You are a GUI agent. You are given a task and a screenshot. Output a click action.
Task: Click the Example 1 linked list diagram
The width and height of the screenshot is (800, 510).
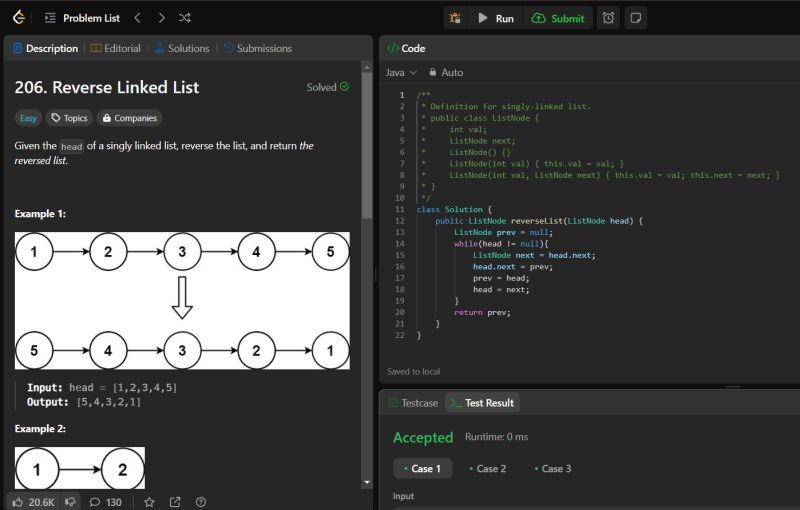[x=182, y=301]
